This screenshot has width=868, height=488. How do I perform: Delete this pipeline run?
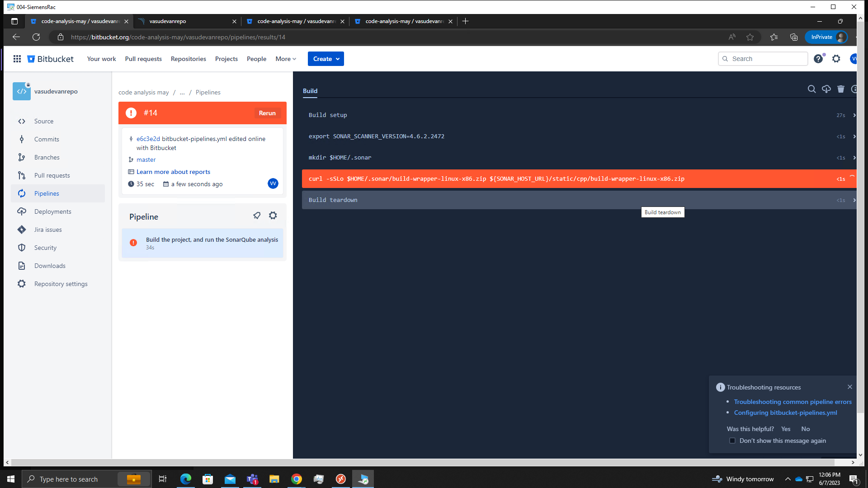tap(841, 89)
